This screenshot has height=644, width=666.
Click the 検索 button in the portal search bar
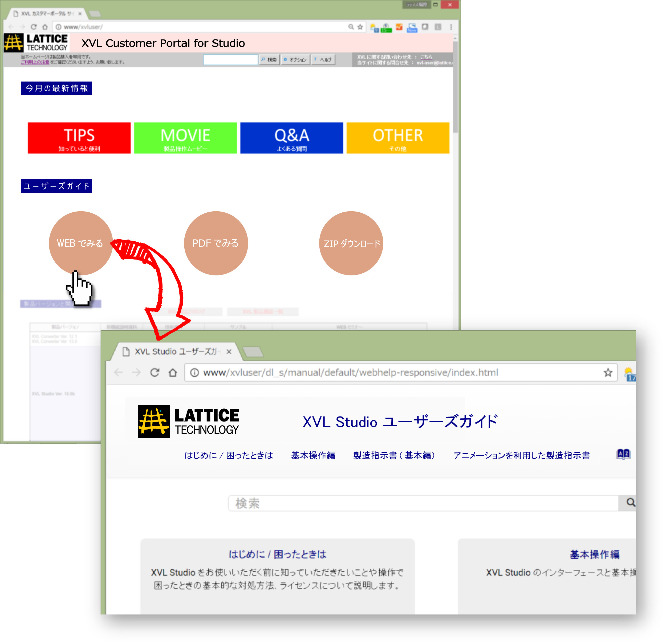269,60
